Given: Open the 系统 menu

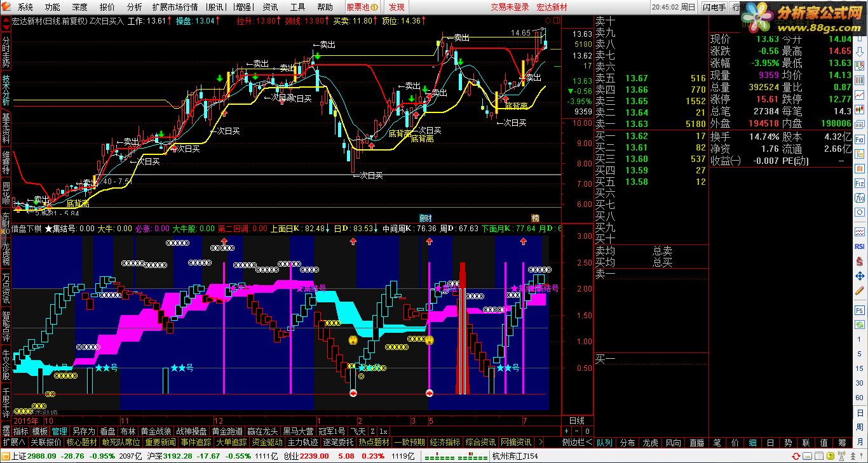Looking at the screenshot, I should pos(25,7).
